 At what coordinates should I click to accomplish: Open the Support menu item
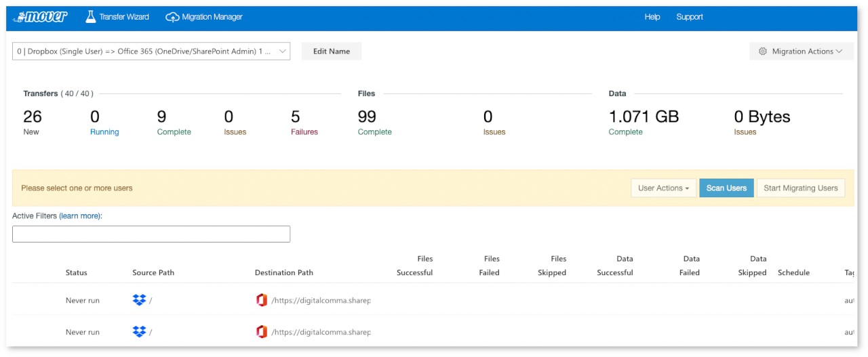(690, 17)
